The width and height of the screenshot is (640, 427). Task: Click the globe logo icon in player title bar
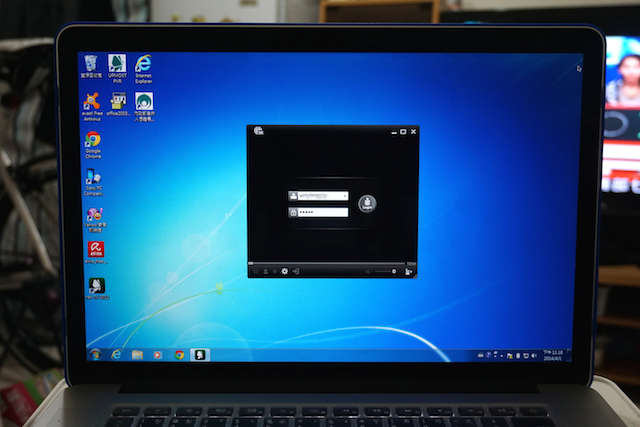point(258,131)
